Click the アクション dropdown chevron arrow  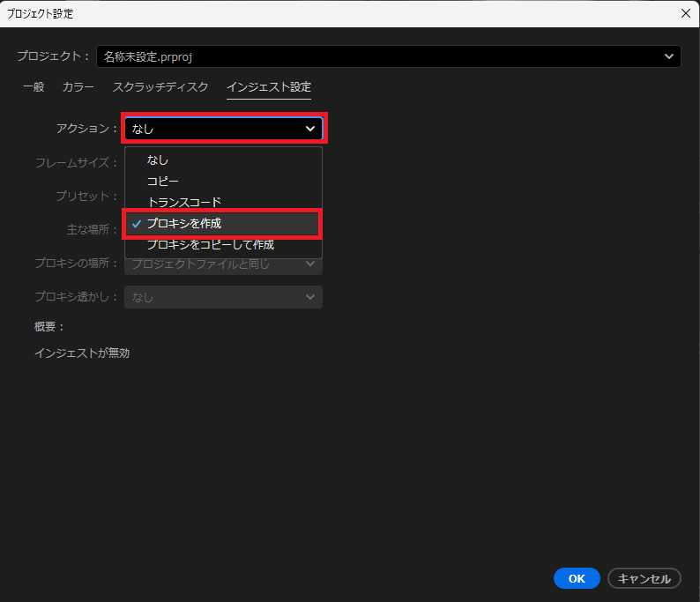(x=310, y=129)
